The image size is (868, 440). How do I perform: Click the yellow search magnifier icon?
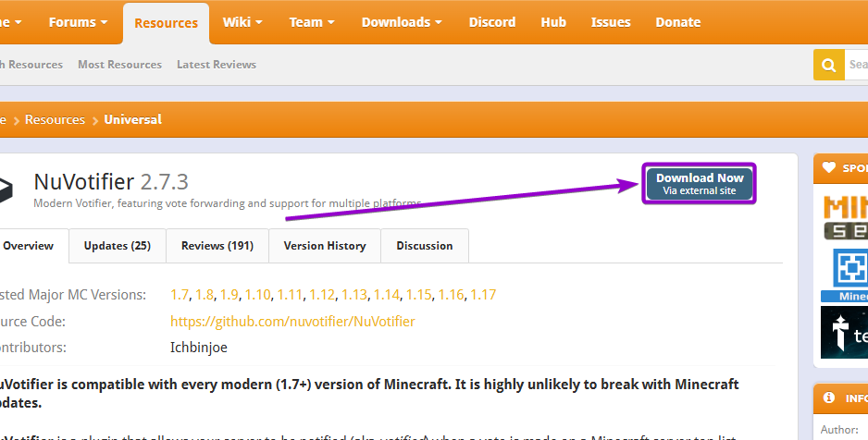[x=828, y=65]
